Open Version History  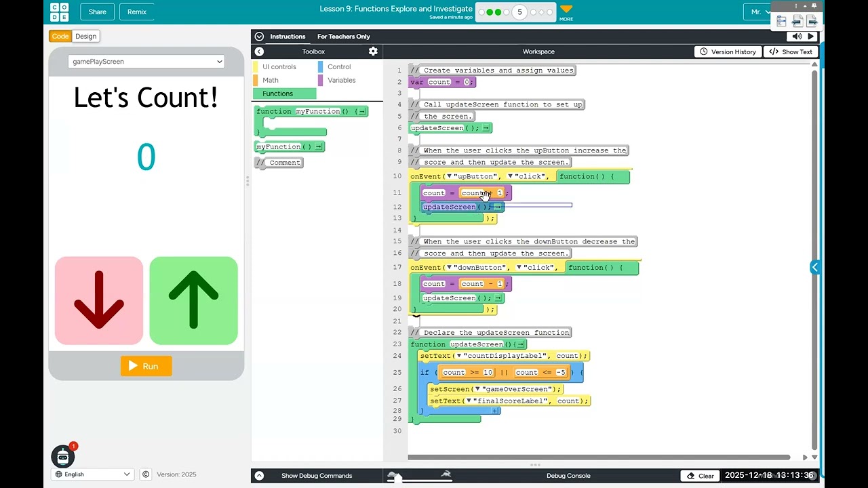[x=728, y=52]
